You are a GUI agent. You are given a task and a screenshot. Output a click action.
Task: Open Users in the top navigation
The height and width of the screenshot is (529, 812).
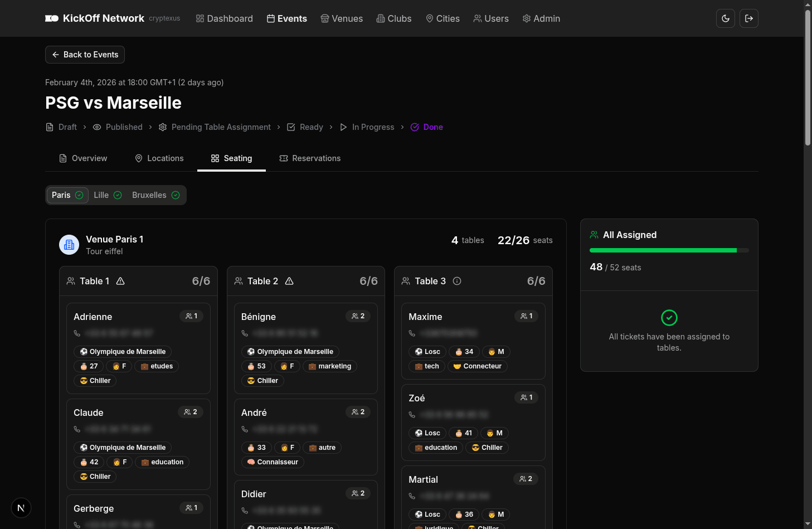(491, 18)
